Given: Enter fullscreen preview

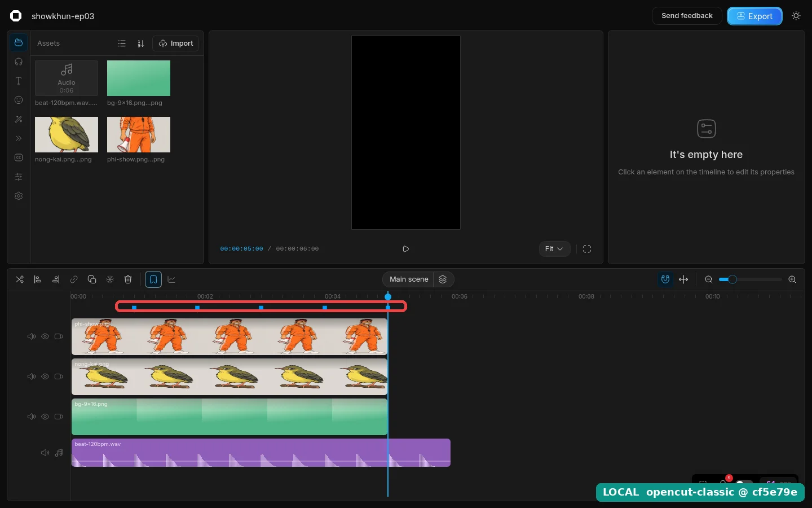Looking at the screenshot, I should point(587,249).
